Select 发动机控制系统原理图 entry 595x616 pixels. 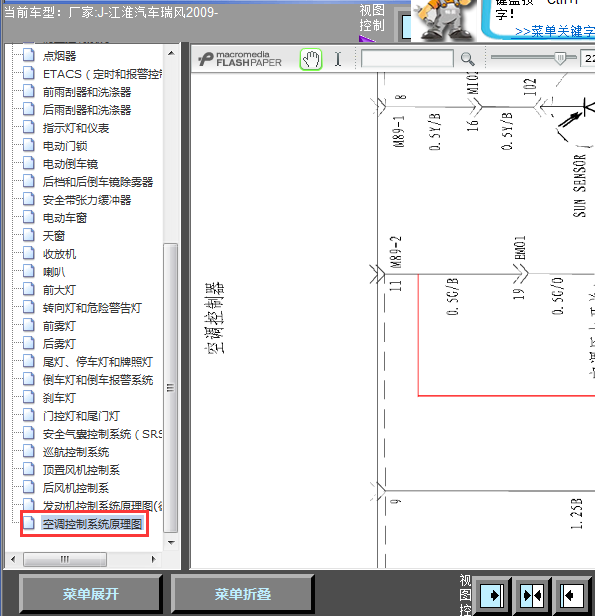tap(103, 506)
